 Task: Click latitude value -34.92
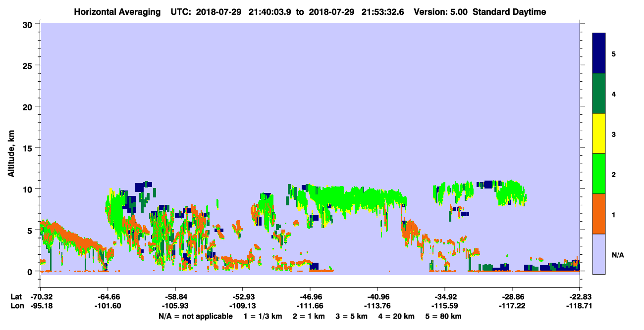click(445, 297)
